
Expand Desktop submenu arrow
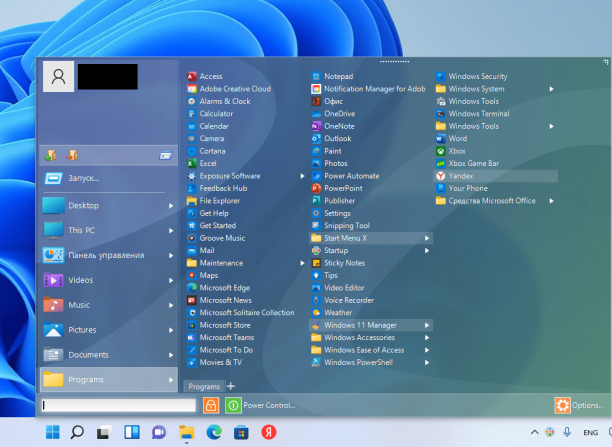pyautogui.click(x=171, y=206)
